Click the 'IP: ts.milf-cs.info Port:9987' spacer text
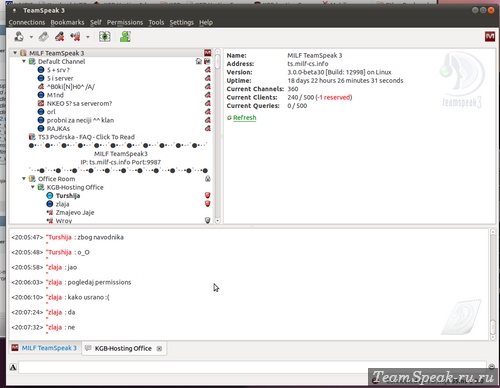Viewport: 500px width, 388px height. click(120, 162)
